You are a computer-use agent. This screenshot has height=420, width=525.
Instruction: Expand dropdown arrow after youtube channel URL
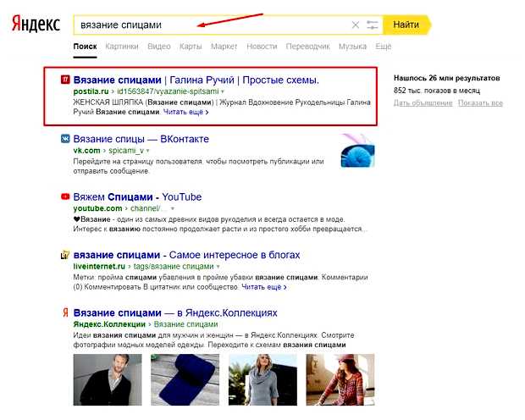tap(173, 208)
